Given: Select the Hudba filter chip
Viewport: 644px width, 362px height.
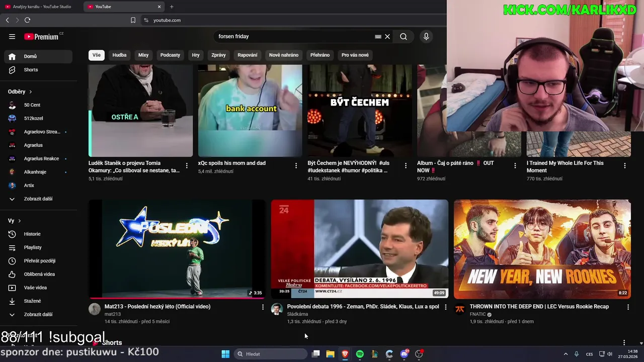Looking at the screenshot, I should pos(119,55).
